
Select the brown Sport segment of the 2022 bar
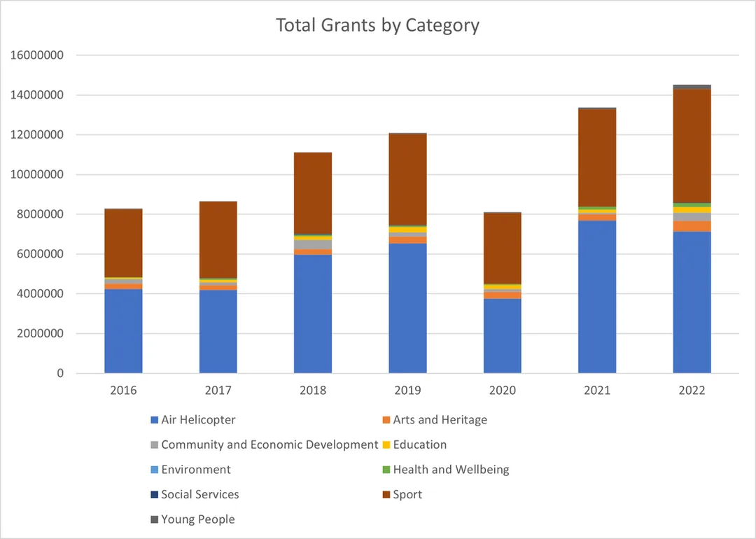point(692,146)
